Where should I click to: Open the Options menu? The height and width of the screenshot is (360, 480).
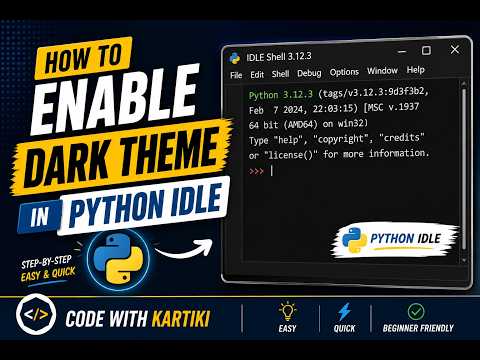click(344, 72)
